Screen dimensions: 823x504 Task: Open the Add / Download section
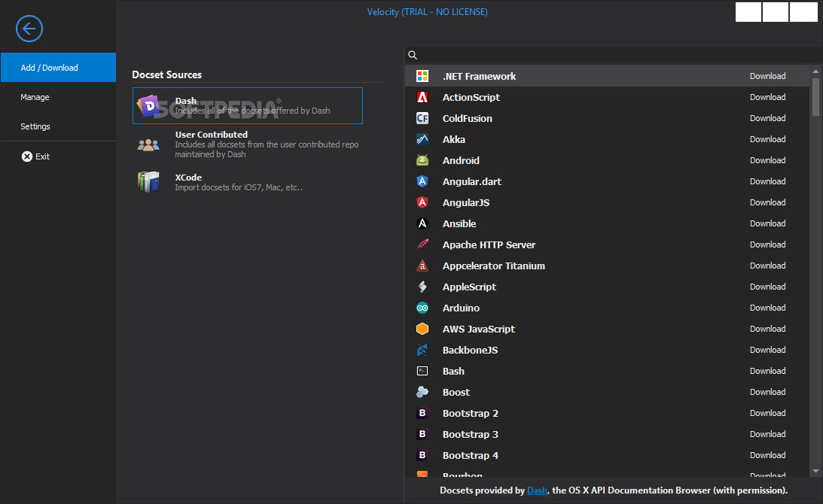tap(58, 67)
